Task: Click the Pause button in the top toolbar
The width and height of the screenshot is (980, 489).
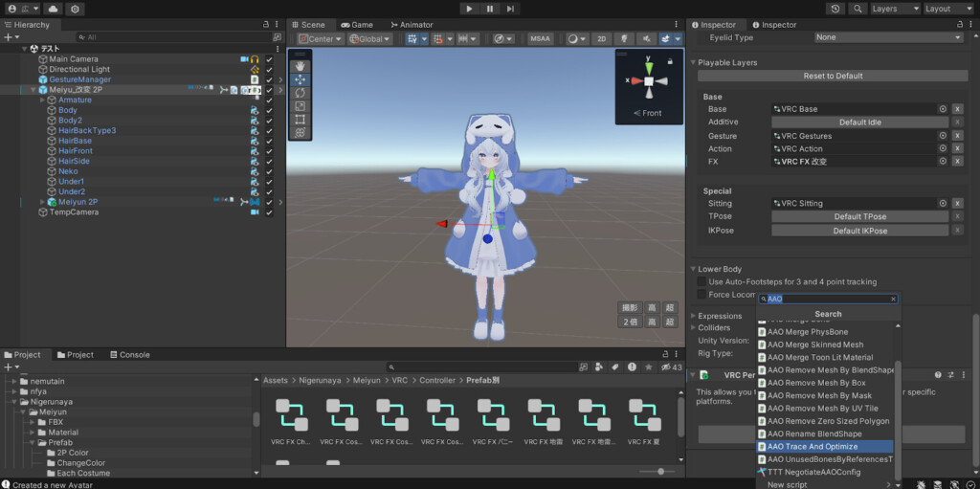Action: 490,9
